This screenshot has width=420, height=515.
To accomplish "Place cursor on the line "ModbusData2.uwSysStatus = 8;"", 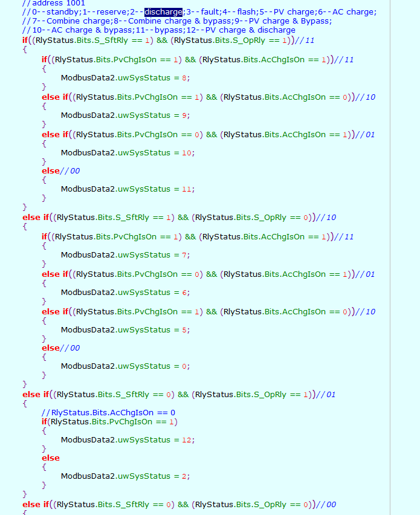I will coord(126,78).
